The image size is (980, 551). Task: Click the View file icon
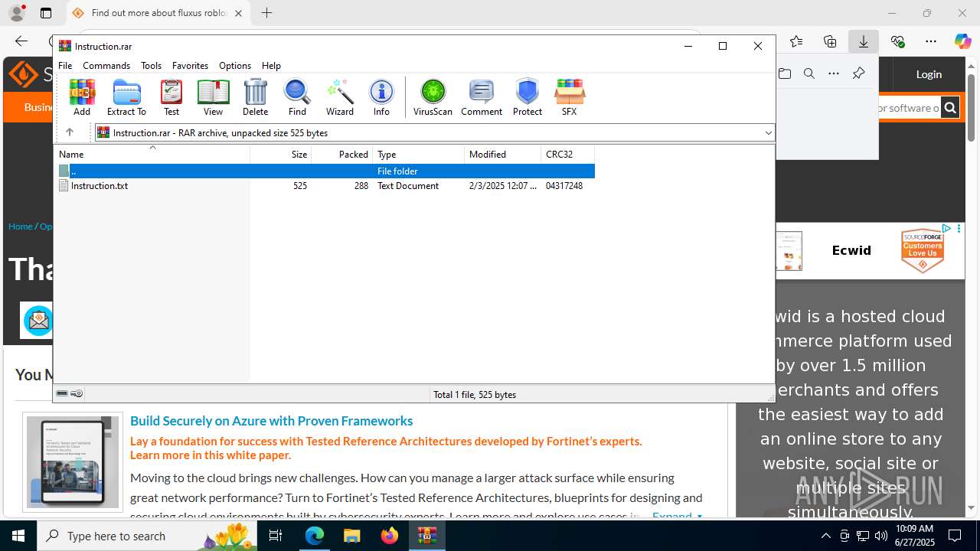coord(213,97)
